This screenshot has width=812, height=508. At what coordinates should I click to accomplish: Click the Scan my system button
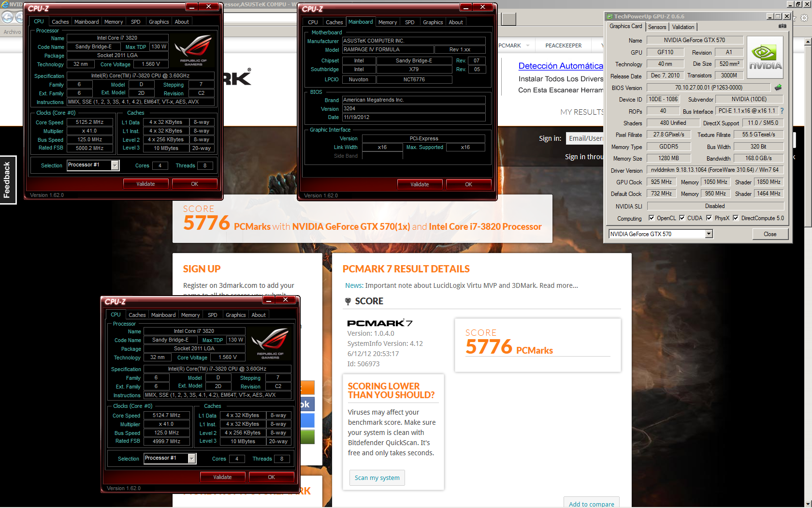[377, 478]
